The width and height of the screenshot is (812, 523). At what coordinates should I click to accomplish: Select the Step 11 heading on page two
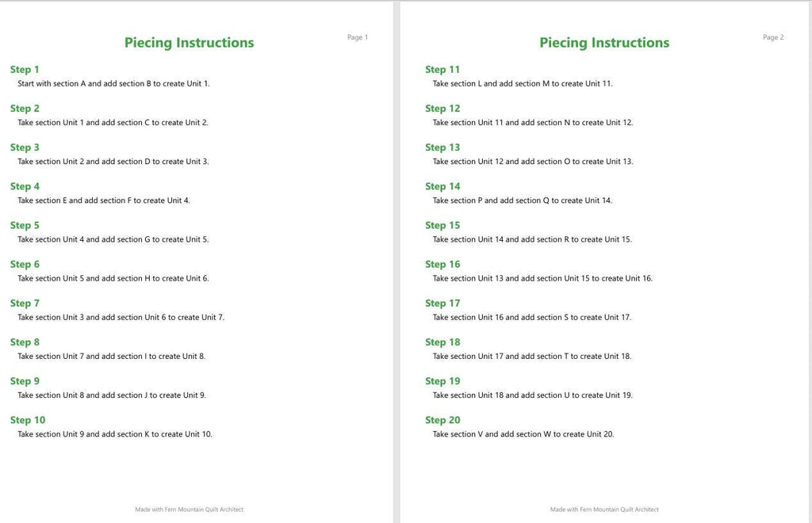click(x=442, y=69)
